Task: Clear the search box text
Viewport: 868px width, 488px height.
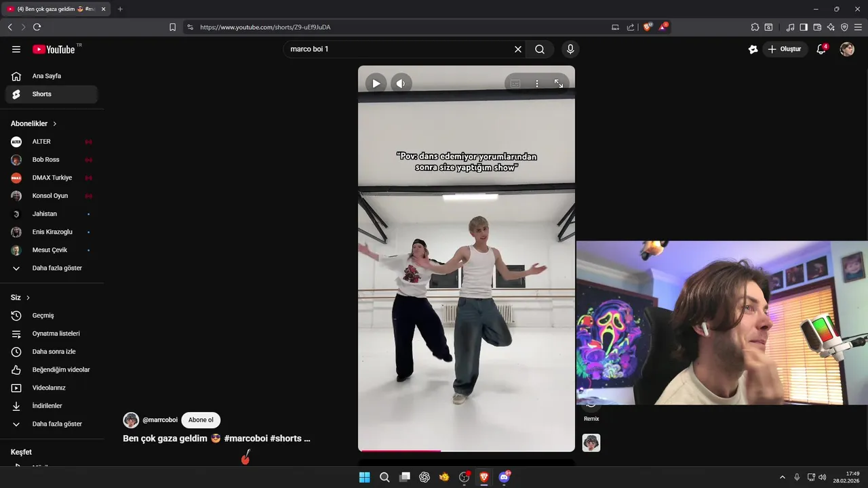Action: click(x=518, y=49)
